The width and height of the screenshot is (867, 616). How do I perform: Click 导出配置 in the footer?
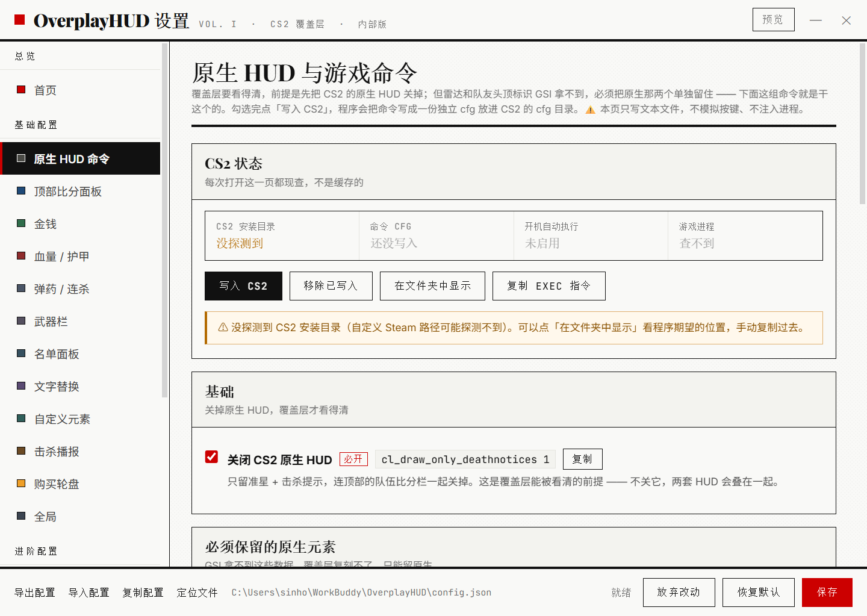point(35,593)
